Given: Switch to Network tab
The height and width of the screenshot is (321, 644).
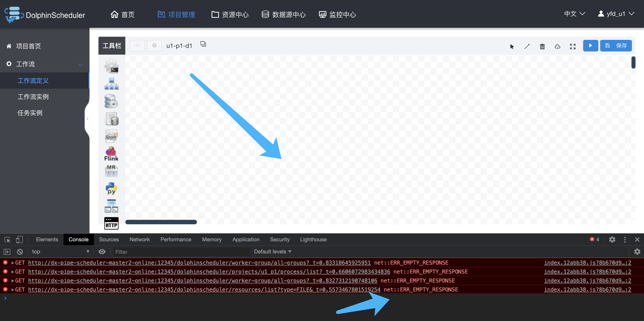Looking at the screenshot, I should point(139,240).
